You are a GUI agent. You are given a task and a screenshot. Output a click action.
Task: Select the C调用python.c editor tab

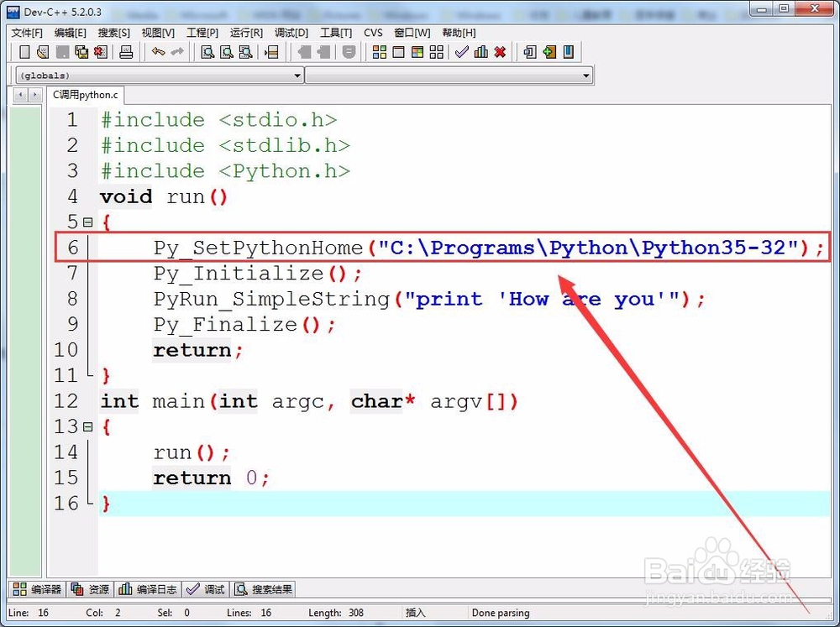pos(84,95)
